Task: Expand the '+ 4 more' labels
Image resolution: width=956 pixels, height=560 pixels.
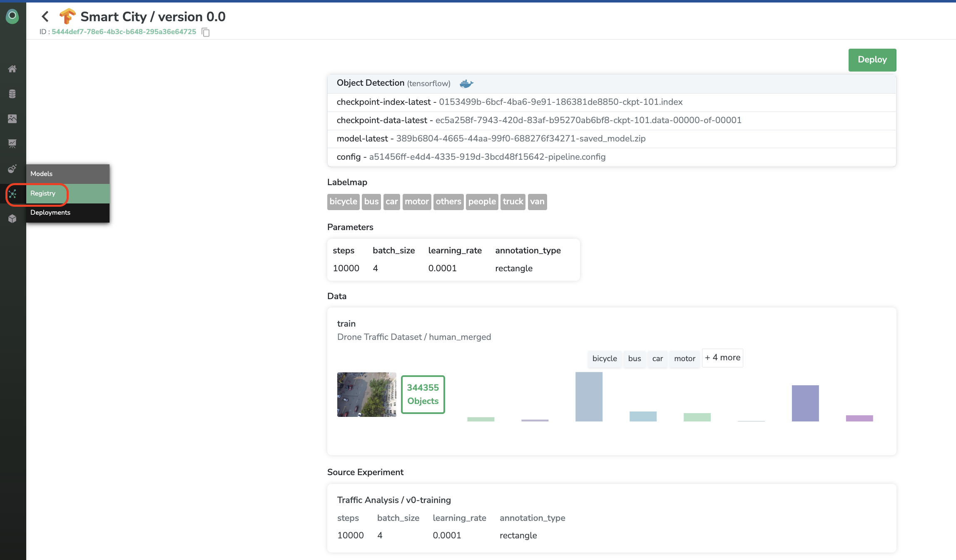Action: [722, 358]
